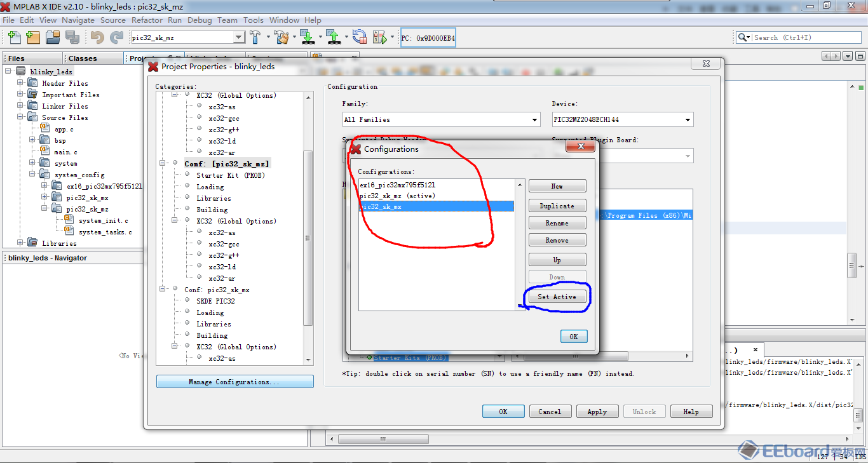Click the Hold in Reset toolbar icon

[360, 37]
